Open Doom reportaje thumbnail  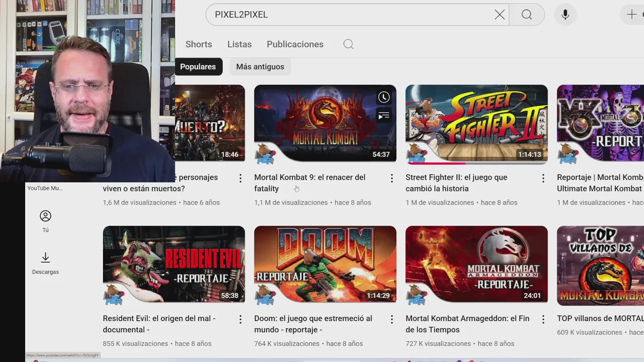click(x=325, y=265)
